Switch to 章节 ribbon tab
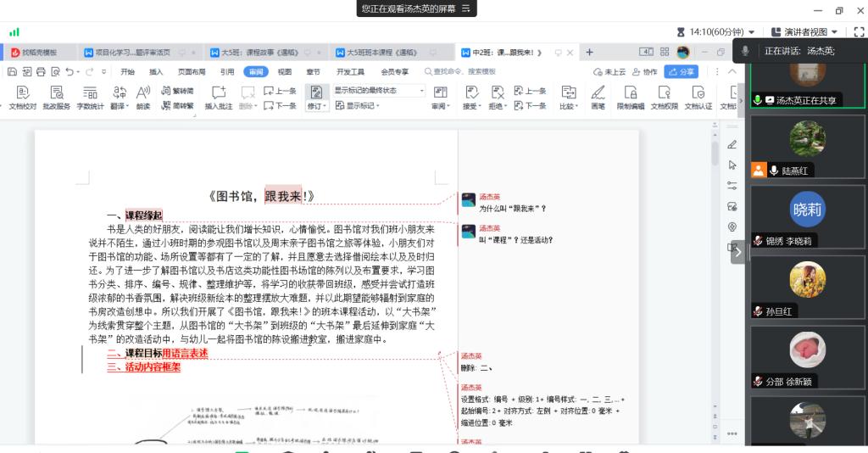This screenshot has height=453, width=868. (314, 71)
